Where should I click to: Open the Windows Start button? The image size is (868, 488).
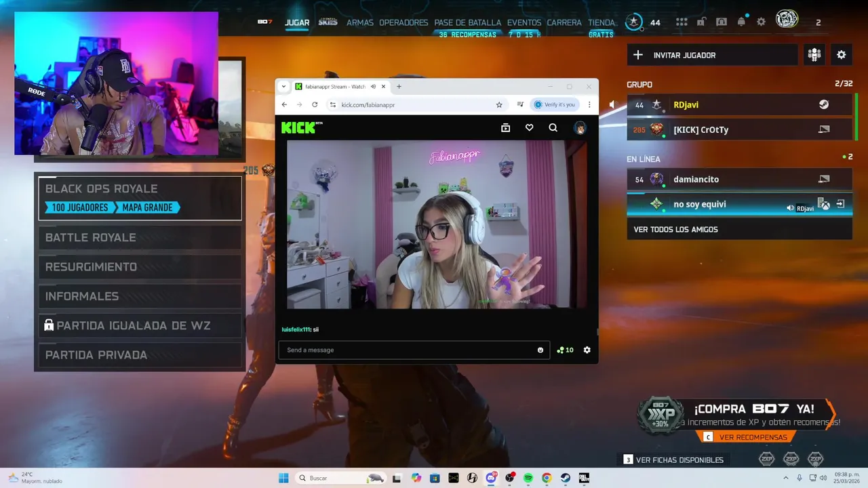[x=283, y=478]
